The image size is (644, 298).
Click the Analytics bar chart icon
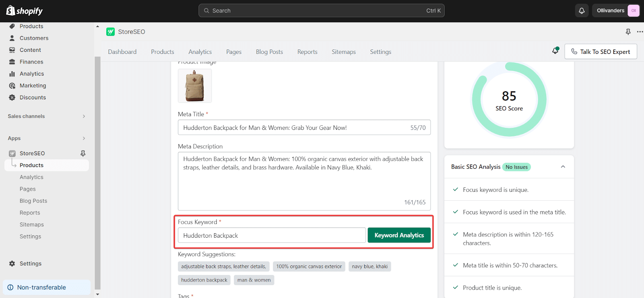[x=12, y=74]
